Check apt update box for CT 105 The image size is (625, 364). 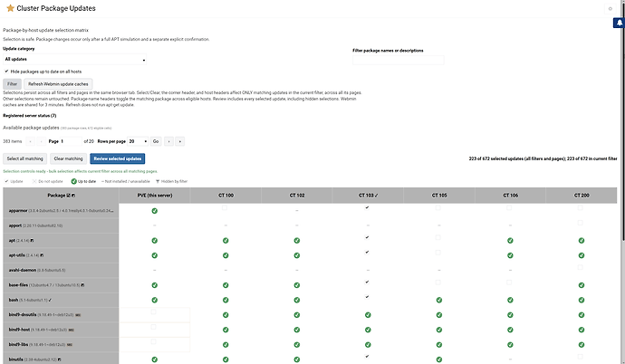(438, 238)
